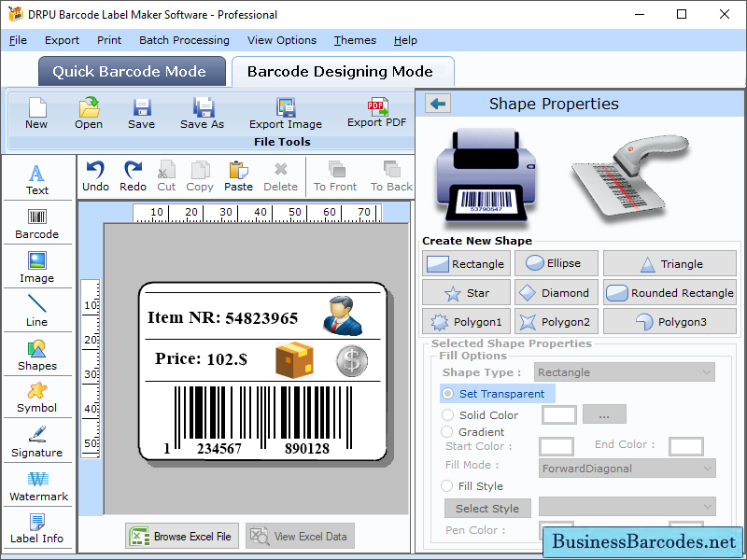The width and height of the screenshot is (747, 560).
Task: Go back using the Shape Properties arrow
Action: click(438, 104)
